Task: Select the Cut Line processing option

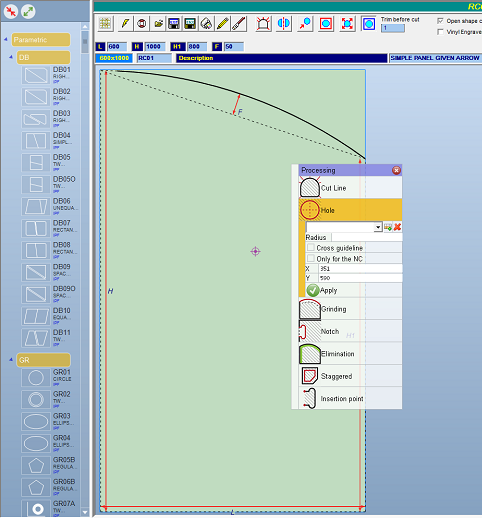Action: [x=350, y=188]
